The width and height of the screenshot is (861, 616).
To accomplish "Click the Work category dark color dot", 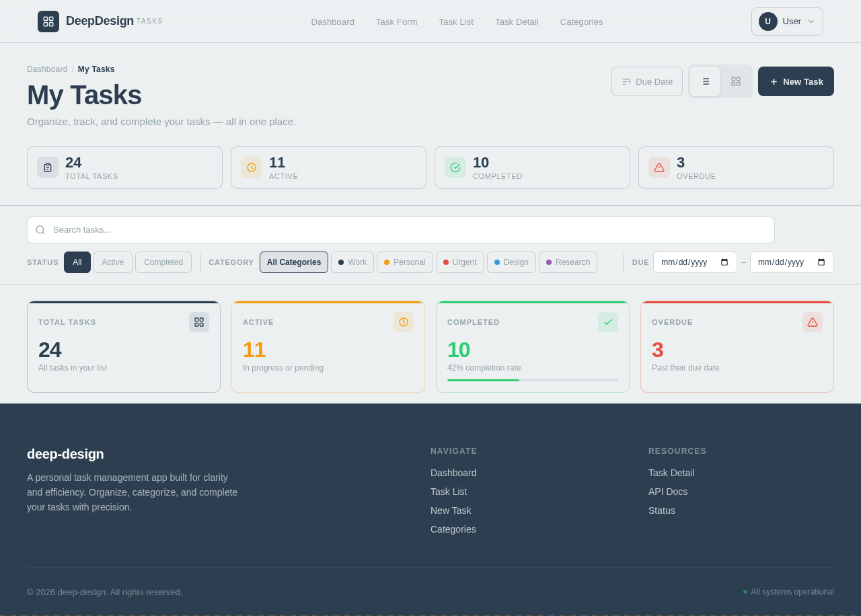I will (341, 262).
